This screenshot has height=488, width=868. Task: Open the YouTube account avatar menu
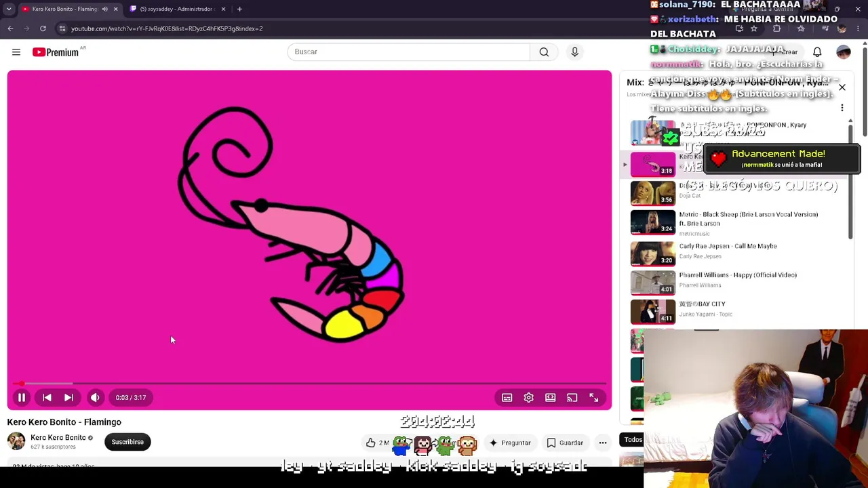click(844, 52)
